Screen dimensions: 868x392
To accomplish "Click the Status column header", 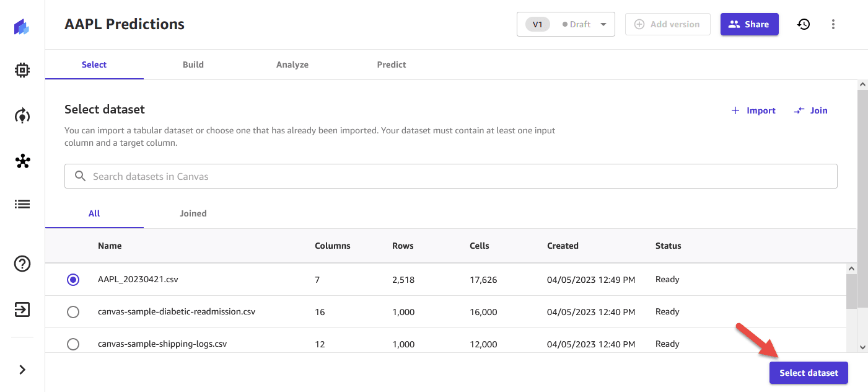I will pyautogui.click(x=669, y=246).
